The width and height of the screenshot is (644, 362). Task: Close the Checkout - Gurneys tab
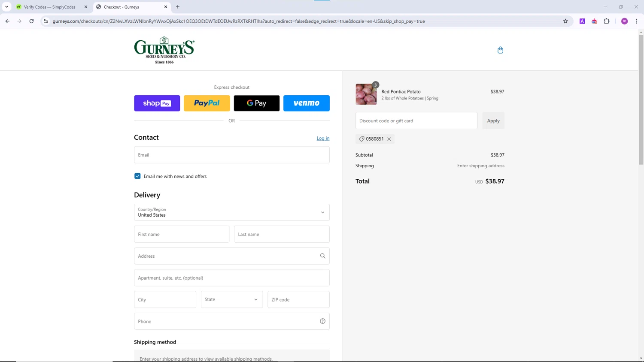[166, 7]
